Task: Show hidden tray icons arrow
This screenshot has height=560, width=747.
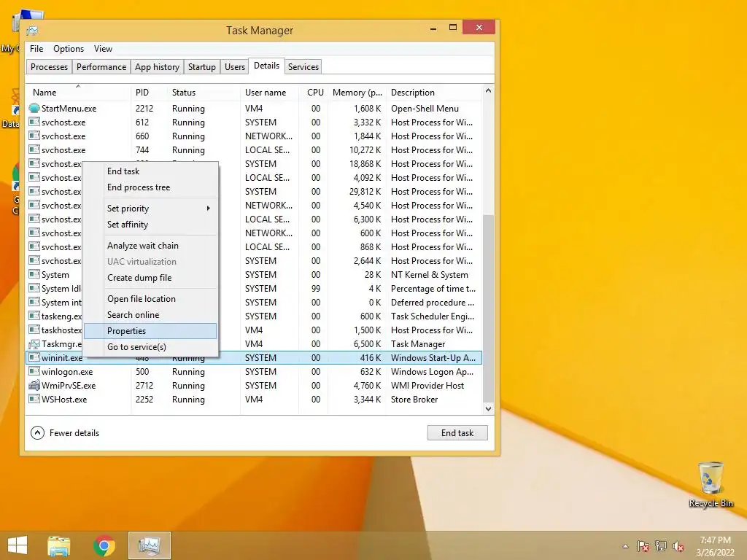Action: [625, 546]
